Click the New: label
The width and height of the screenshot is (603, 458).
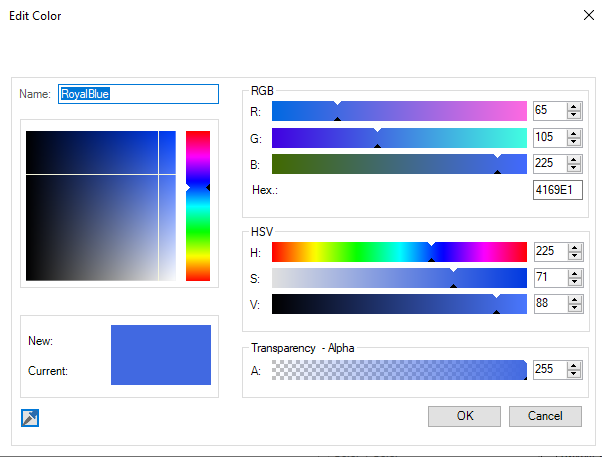pyautogui.click(x=40, y=341)
